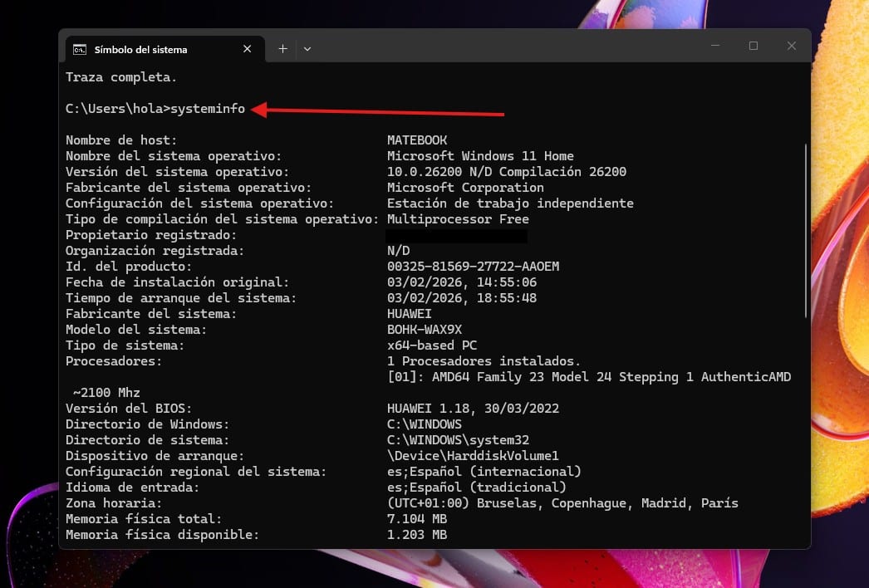Click 'Modelo del sistema:' label
Viewport: 869px width, 588px height.
[136, 330]
